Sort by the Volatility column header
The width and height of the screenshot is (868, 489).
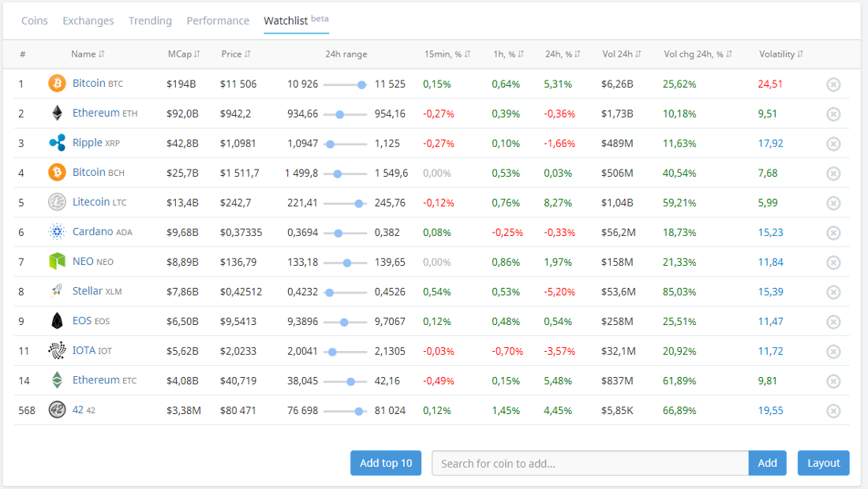pos(781,54)
